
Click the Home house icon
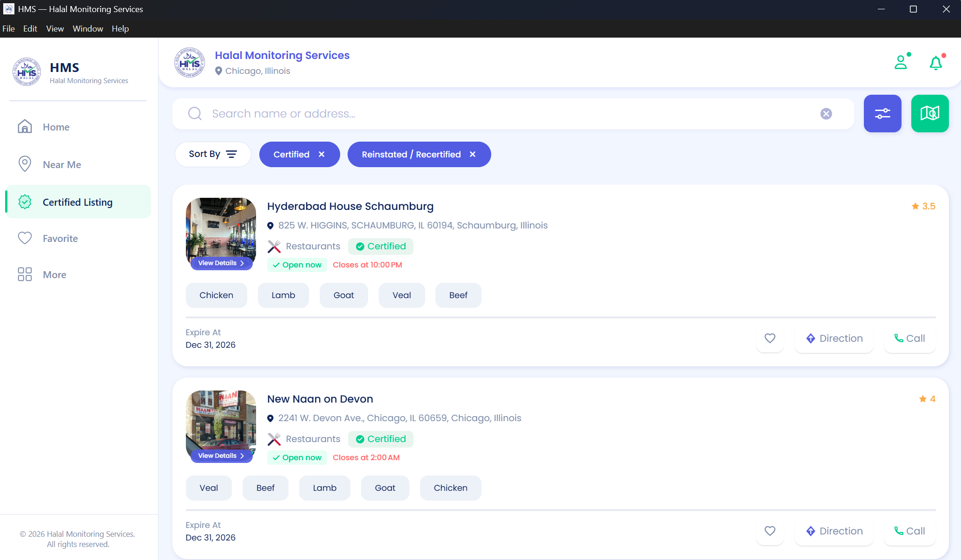point(25,127)
